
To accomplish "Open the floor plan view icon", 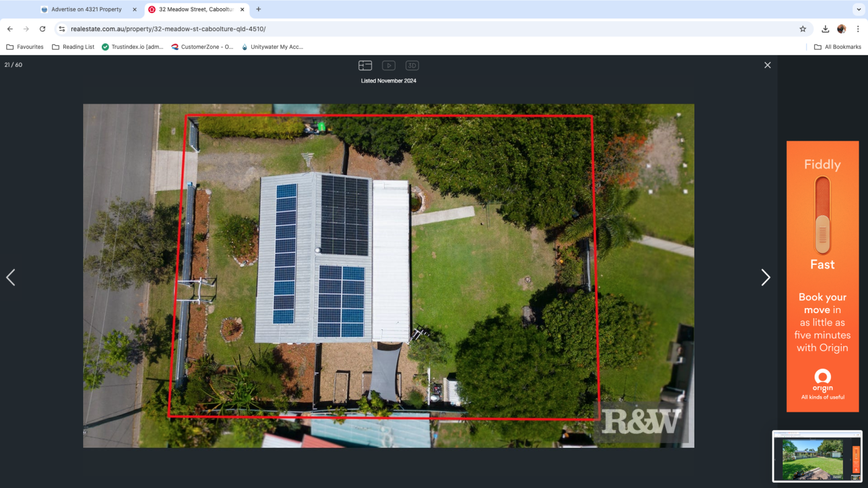I will [x=365, y=66].
